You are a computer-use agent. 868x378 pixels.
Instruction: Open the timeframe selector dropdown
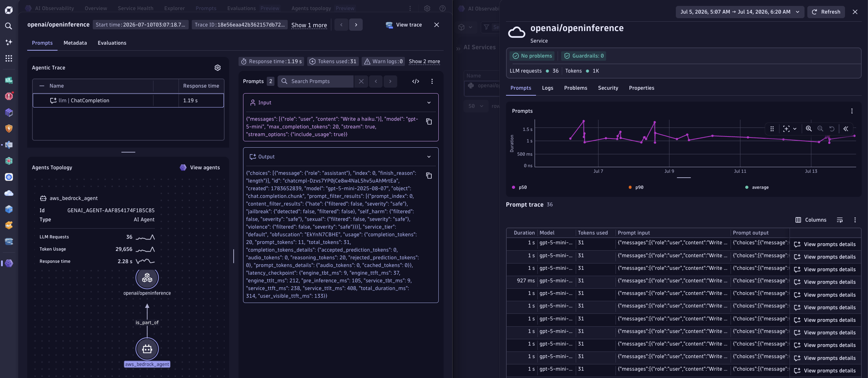(x=740, y=12)
